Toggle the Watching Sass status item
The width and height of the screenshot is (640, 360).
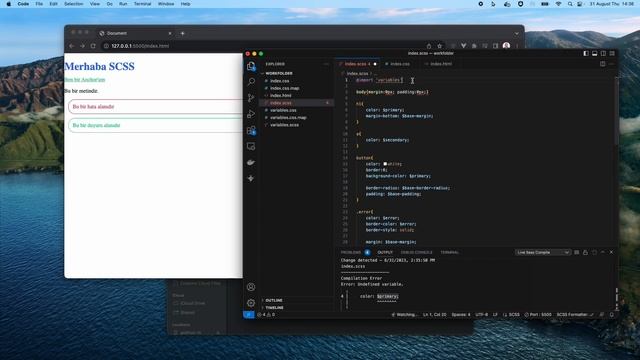404,315
